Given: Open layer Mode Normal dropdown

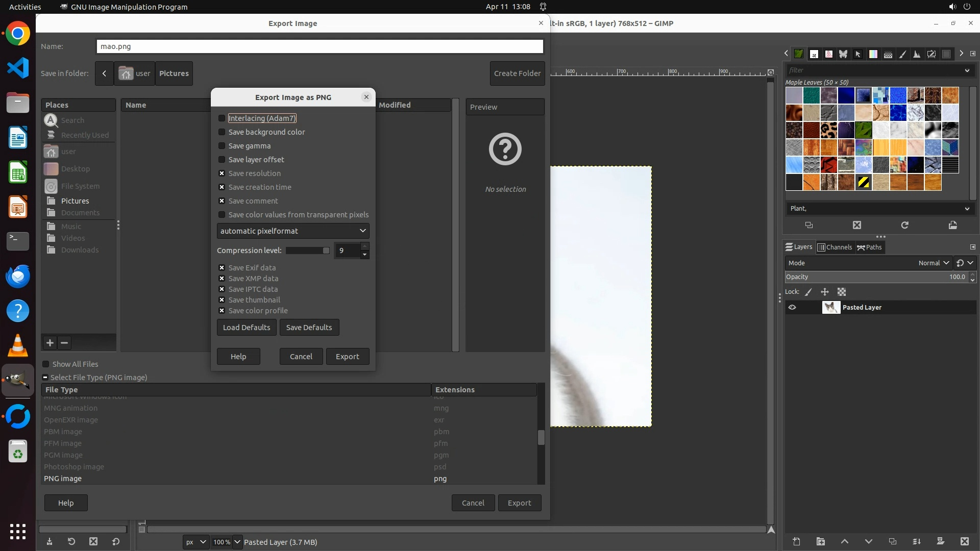Looking at the screenshot, I should click(933, 263).
